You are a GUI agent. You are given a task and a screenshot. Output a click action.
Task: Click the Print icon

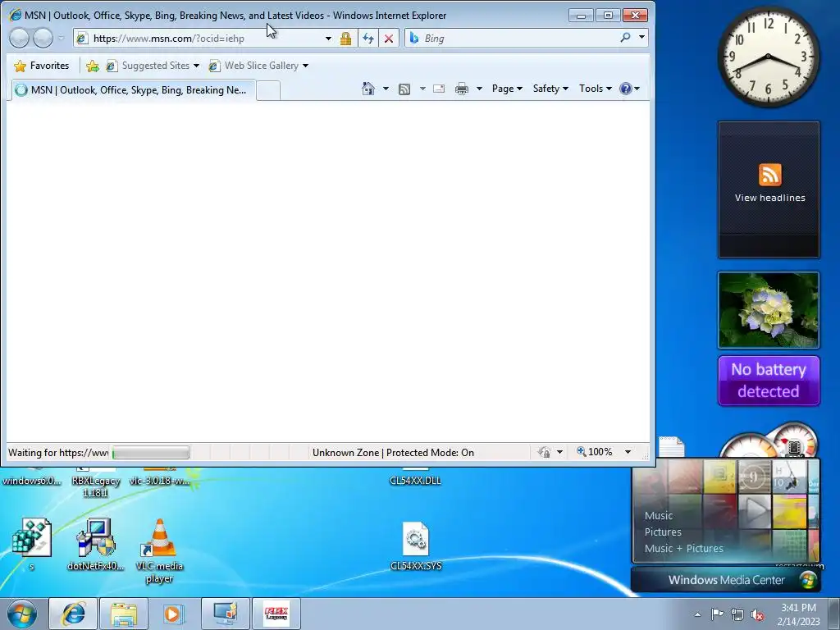[461, 89]
